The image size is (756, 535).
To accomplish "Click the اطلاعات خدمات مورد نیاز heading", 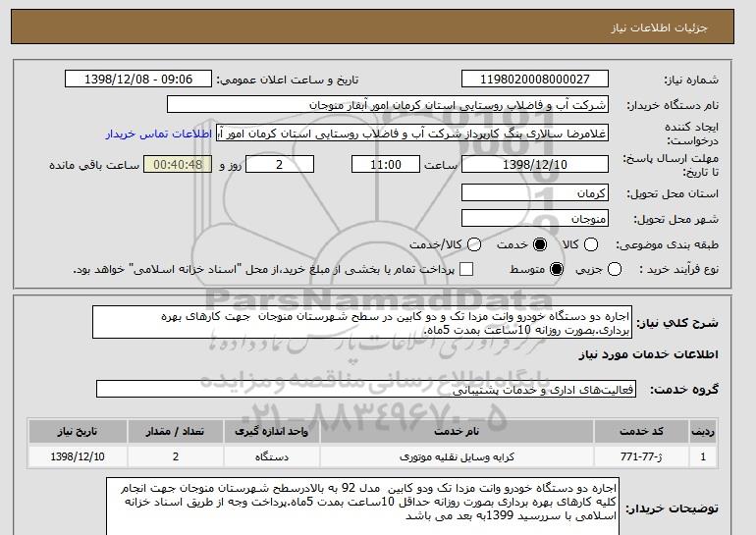I will coord(648,354).
